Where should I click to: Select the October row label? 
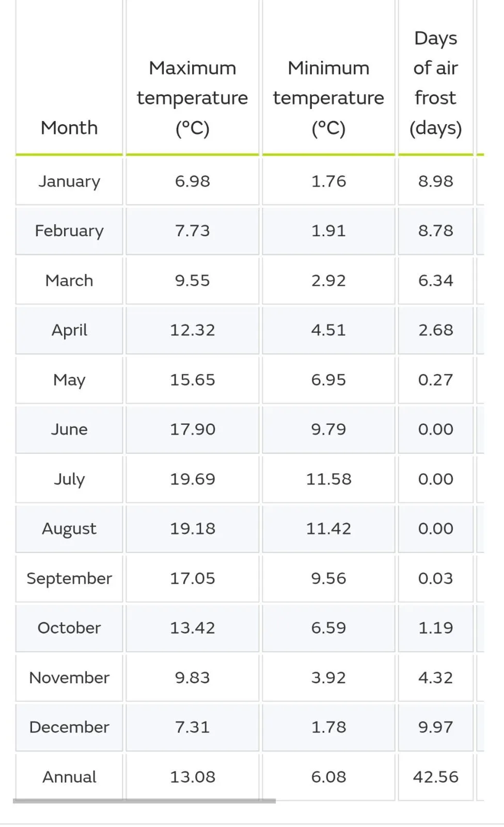coord(69,627)
